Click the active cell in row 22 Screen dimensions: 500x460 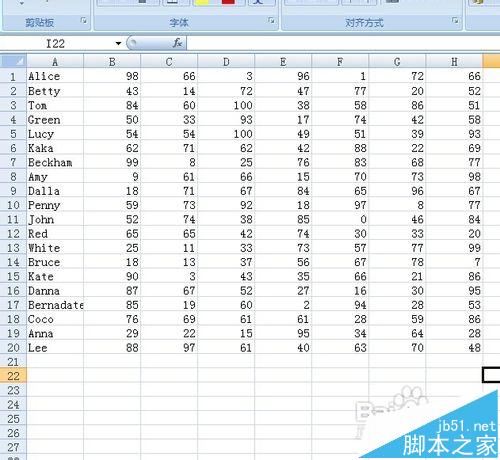coord(491,375)
